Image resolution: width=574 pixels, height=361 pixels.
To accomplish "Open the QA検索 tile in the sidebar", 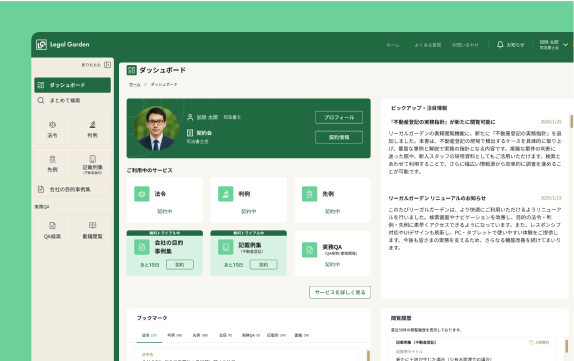I will pos(52,230).
